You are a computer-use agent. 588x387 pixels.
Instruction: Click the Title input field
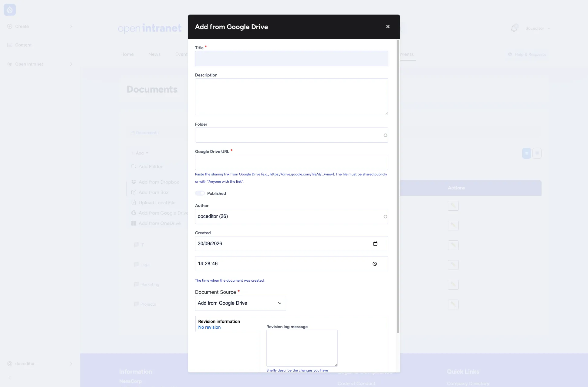(x=292, y=59)
